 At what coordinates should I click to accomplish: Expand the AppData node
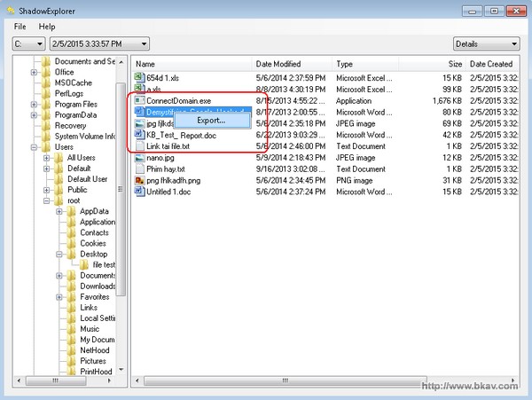59,211
